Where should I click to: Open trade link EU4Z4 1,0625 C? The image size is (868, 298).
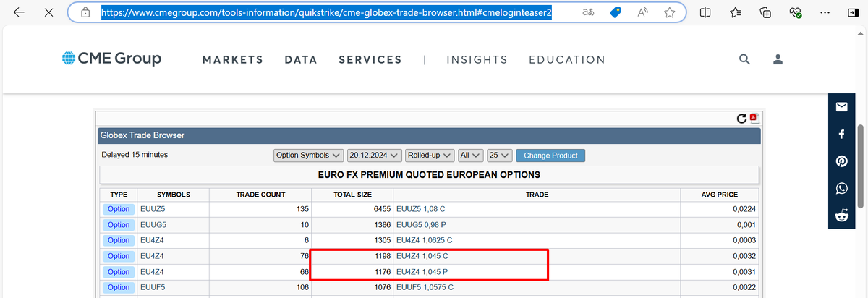tap(425, 240)
